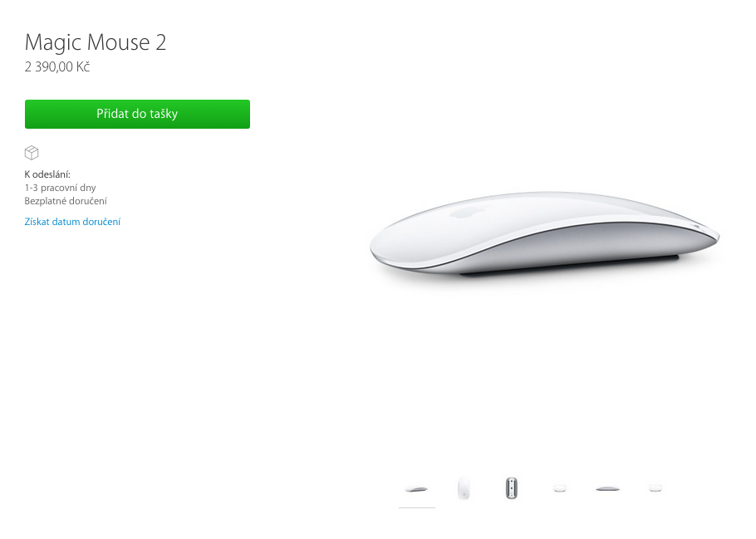Click the tapered right tip of the mouse
Screen dimensions: 756x539
(706, 233)
